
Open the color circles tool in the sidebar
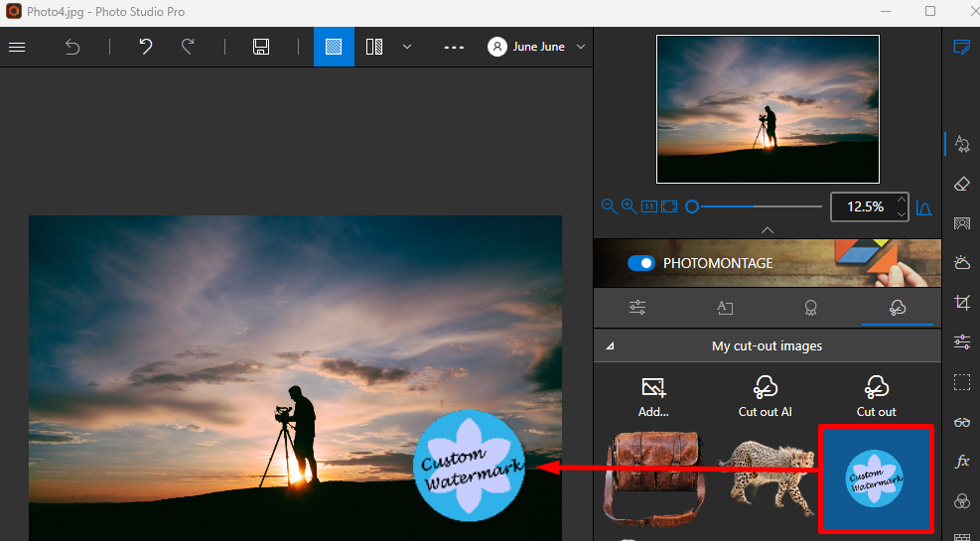[962, 501]
